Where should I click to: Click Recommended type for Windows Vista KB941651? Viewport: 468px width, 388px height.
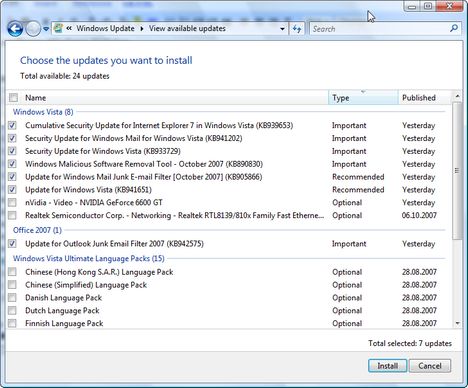coord(358,190)
